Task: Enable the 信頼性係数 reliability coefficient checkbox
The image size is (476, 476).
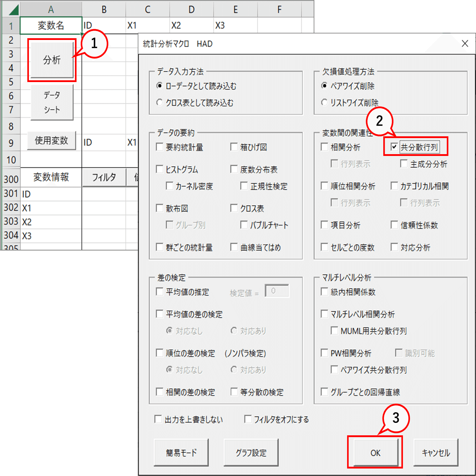Action: click(394, 225)
